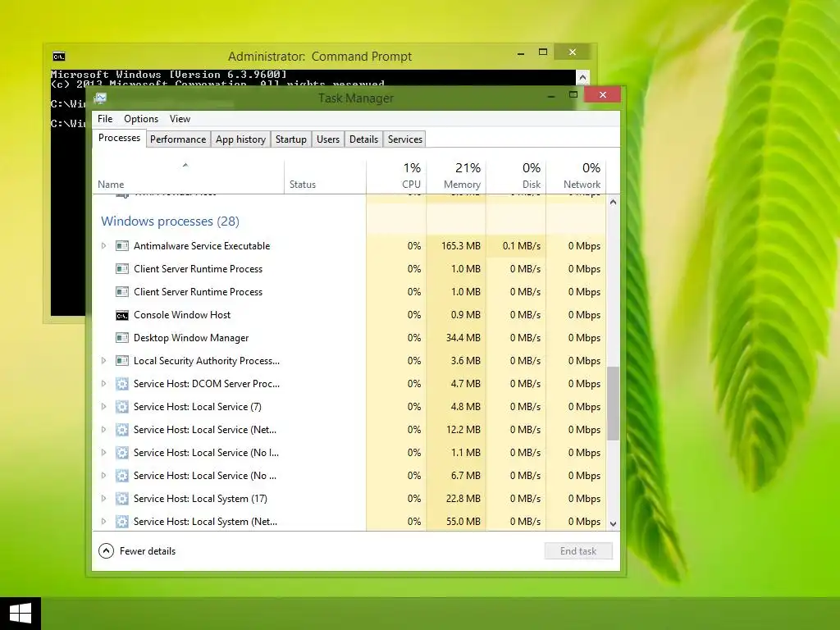Expand Service Host: Local System (17)

pyautogui.click(x=104, y=499)
